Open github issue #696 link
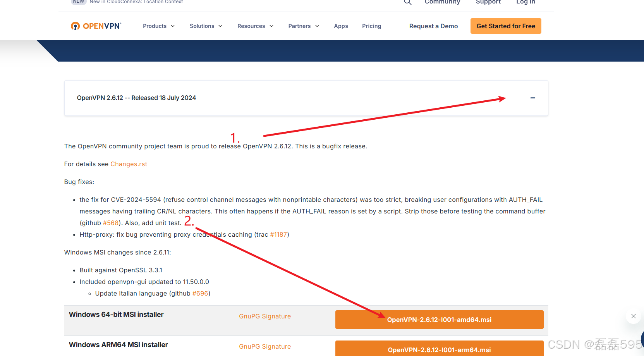Viewport: 644px width, 356px height. (x=200, y=294)
